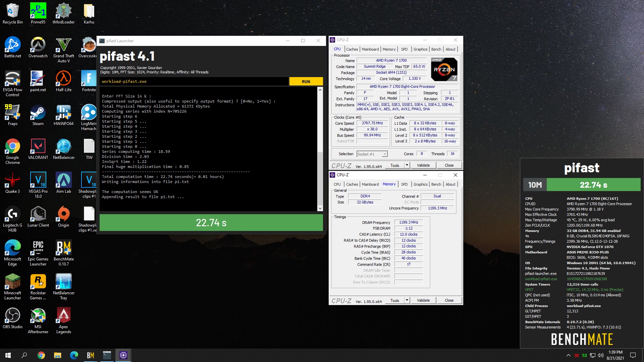Launch VALORANT from the desktop
This screenshot has height=362, width=644.
[x=38, y=149]
